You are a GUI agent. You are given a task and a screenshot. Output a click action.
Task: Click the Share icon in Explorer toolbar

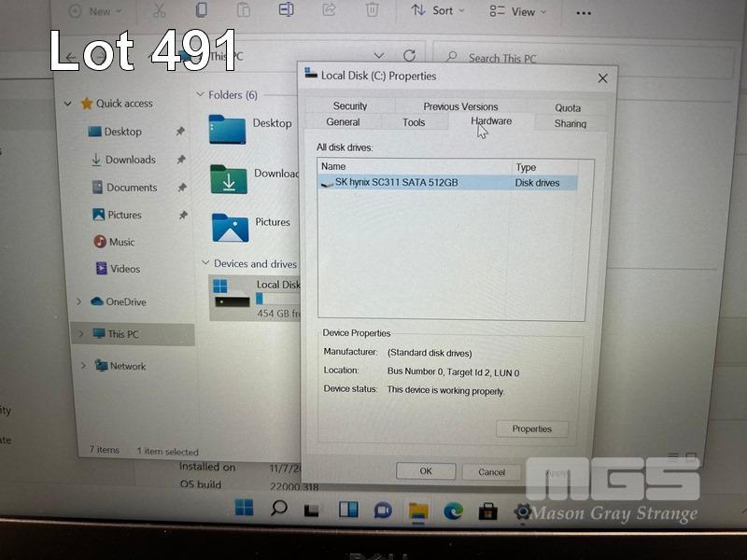pos(329,10)
